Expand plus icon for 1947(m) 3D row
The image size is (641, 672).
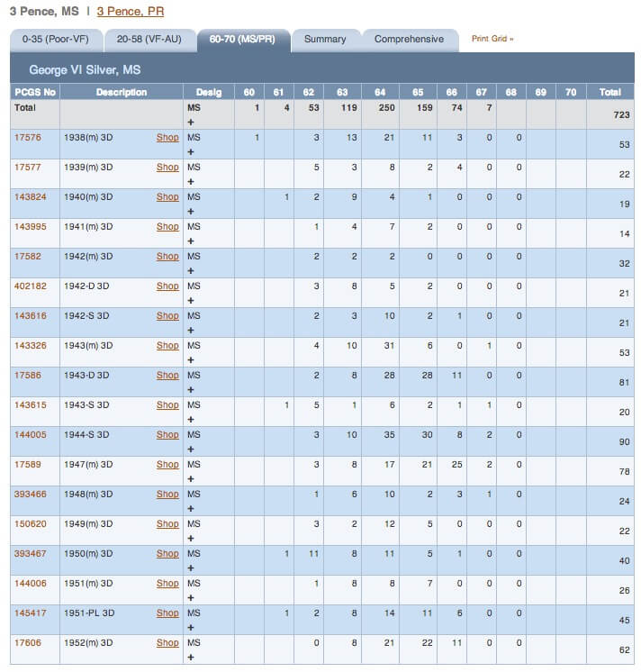click(191, 478)
